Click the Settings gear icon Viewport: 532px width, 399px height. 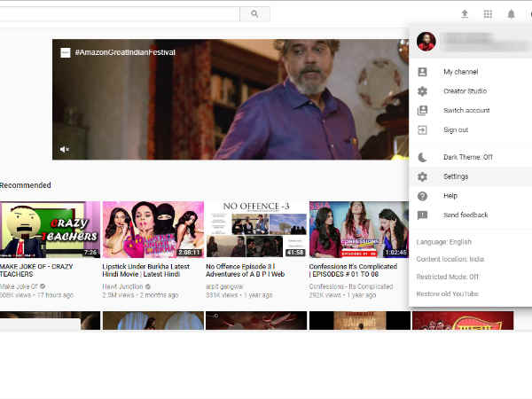(x=422, y=176)
